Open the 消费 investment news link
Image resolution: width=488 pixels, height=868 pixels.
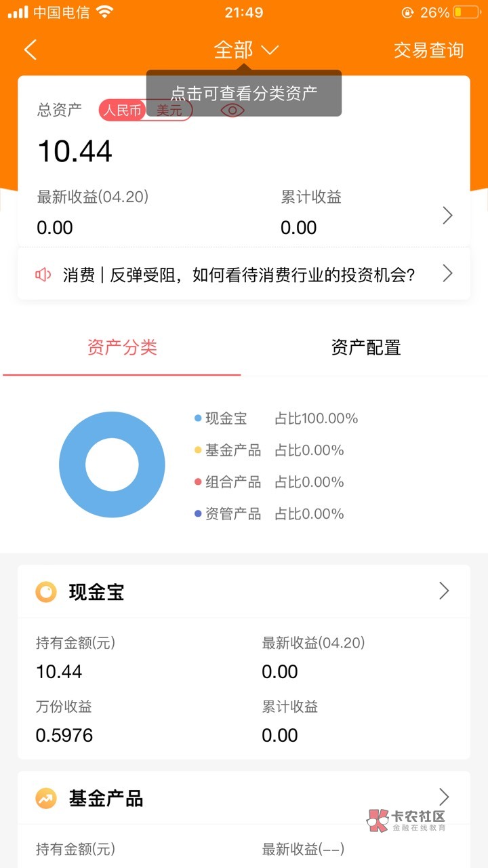tap(239, 275)
